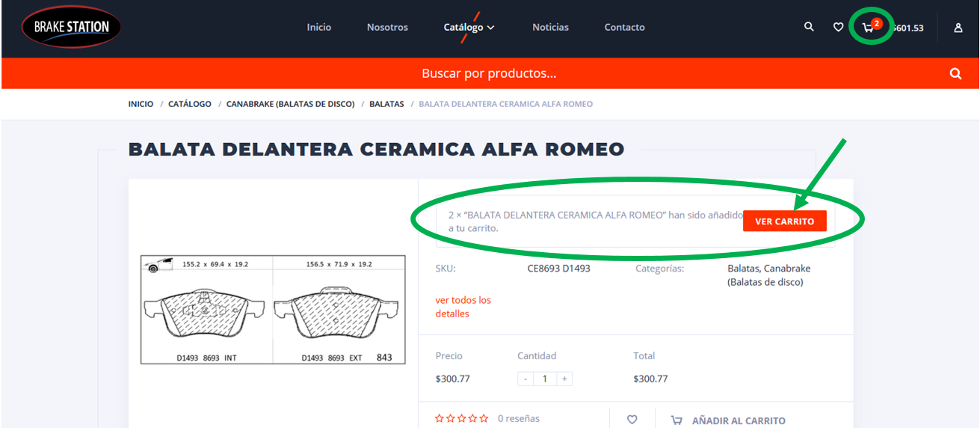Click the 'Buscar por productos' search field
The height and width of the screenshot is (428, 980).
pos(489,73)
